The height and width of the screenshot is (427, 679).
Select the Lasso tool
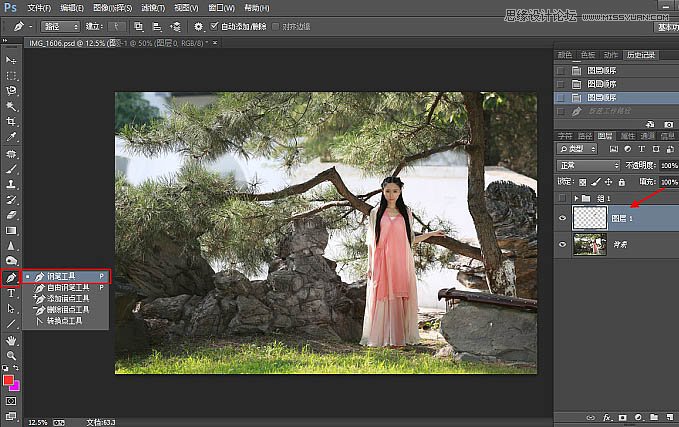coord(11,91)
